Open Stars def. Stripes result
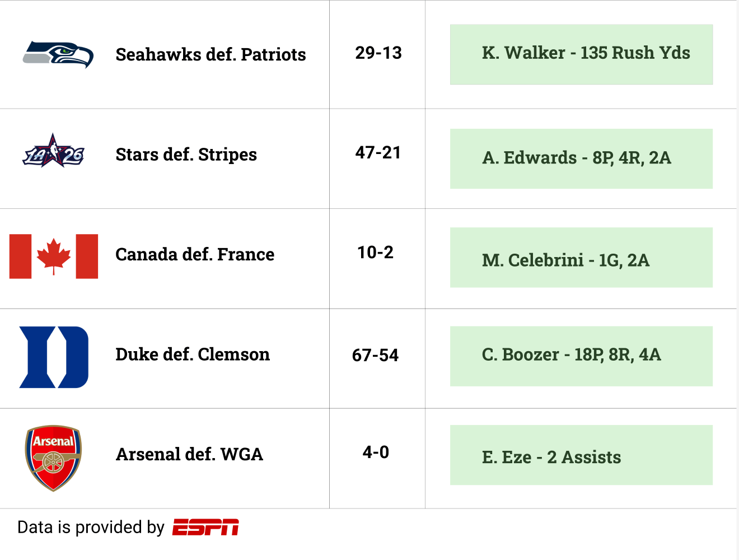 (186, 154)
